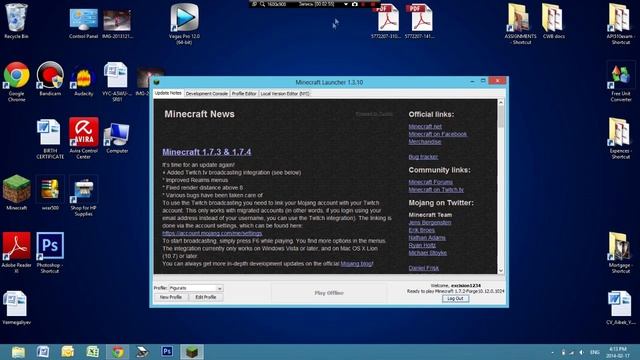Open the Minecraft Forums link

[x=431, y=182]
